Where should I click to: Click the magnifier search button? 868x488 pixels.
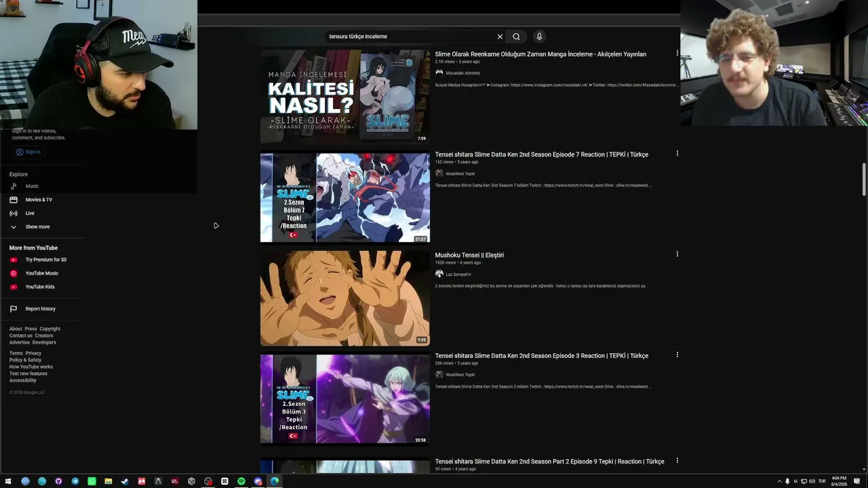click(x=516, y=37)
